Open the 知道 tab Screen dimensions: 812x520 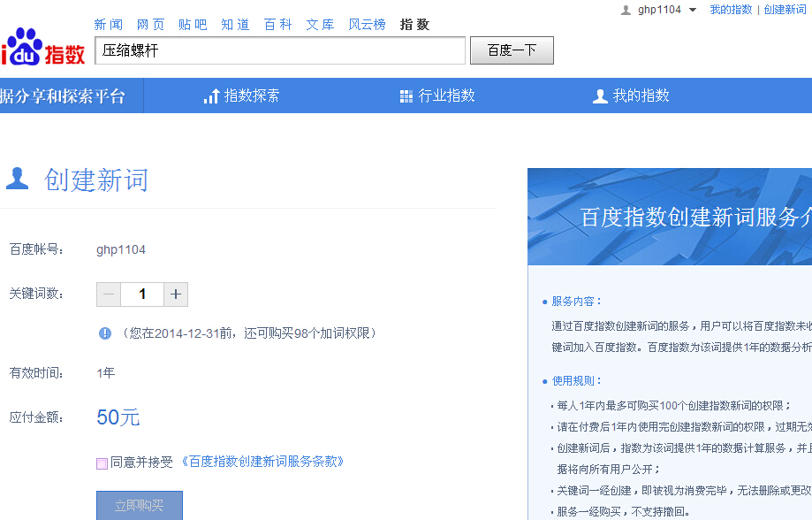click(x=236, y=25)
